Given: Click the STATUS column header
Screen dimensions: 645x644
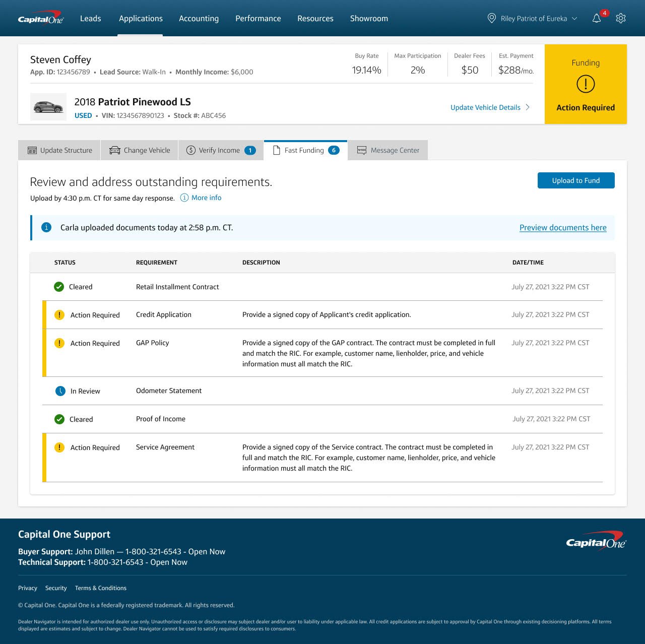Looking at the screenshot, I should (65, 263).
